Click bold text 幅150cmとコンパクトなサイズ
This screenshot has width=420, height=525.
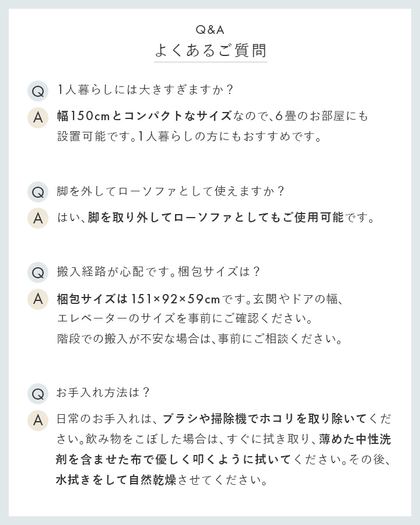tap(144, 116)
